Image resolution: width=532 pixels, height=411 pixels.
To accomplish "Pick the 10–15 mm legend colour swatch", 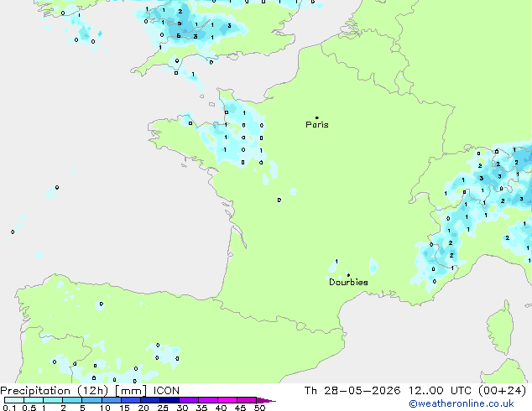I will 111,400.
